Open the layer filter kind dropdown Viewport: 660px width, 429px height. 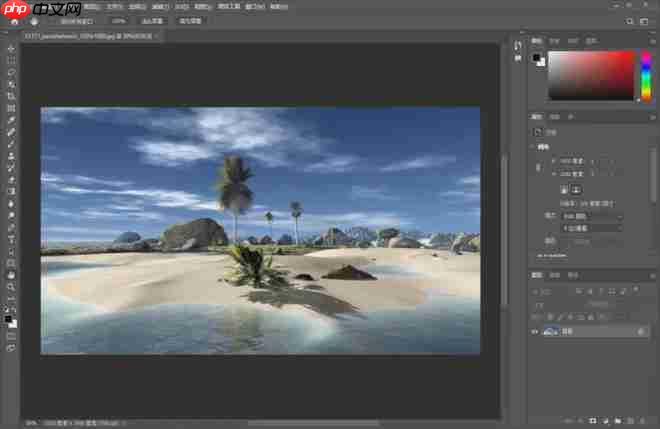(x=551, y=291)
